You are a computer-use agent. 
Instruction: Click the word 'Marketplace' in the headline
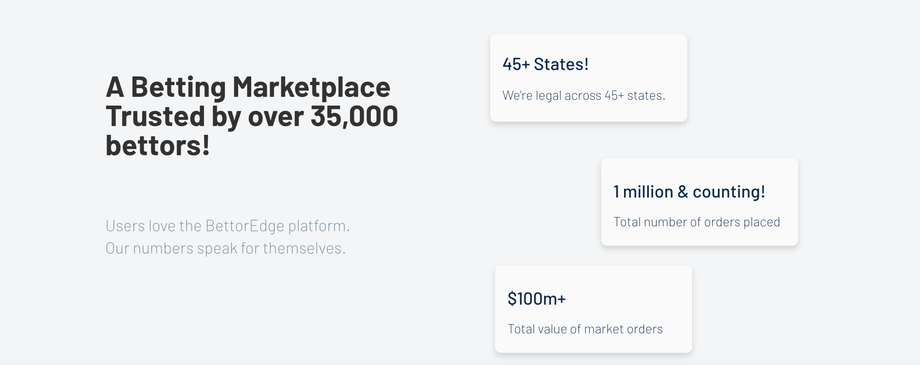click(x=312, y=87)
